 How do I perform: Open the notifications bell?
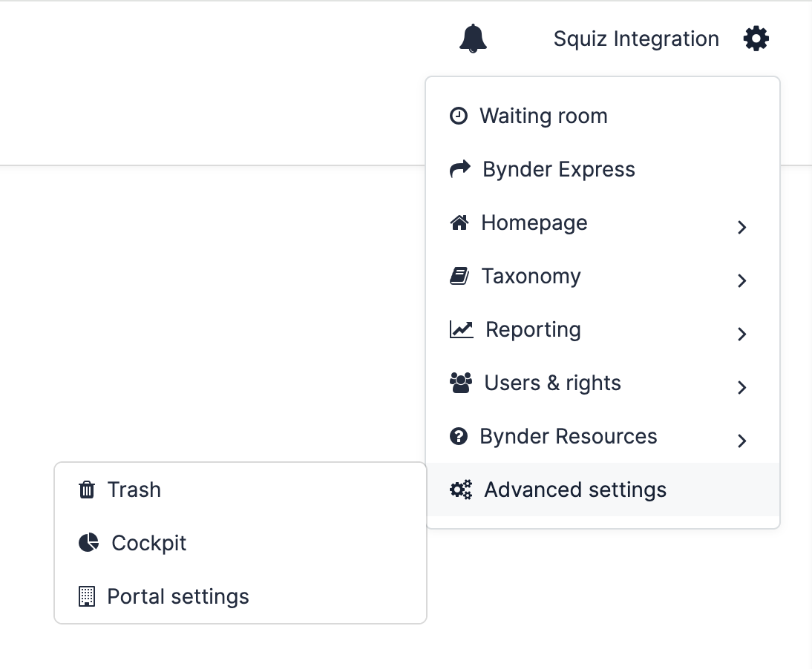point(473,39)
